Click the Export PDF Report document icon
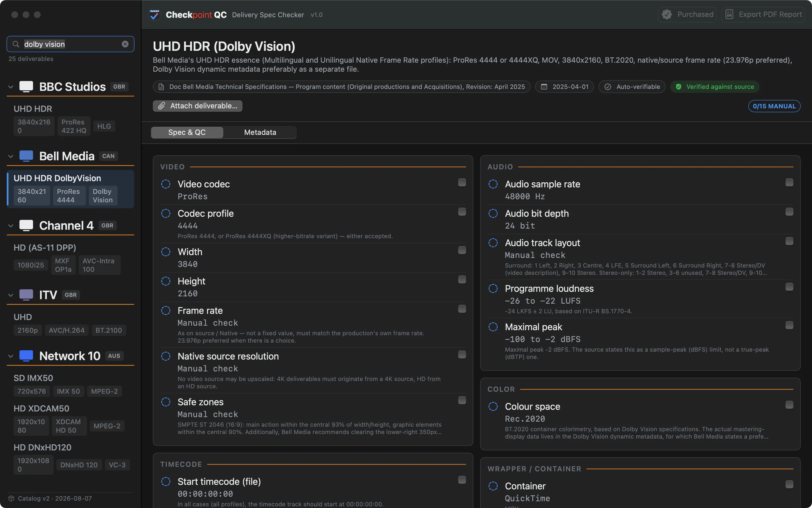This screenshot has width=812, height=508. pyautogui.click(x=729, y=14)
